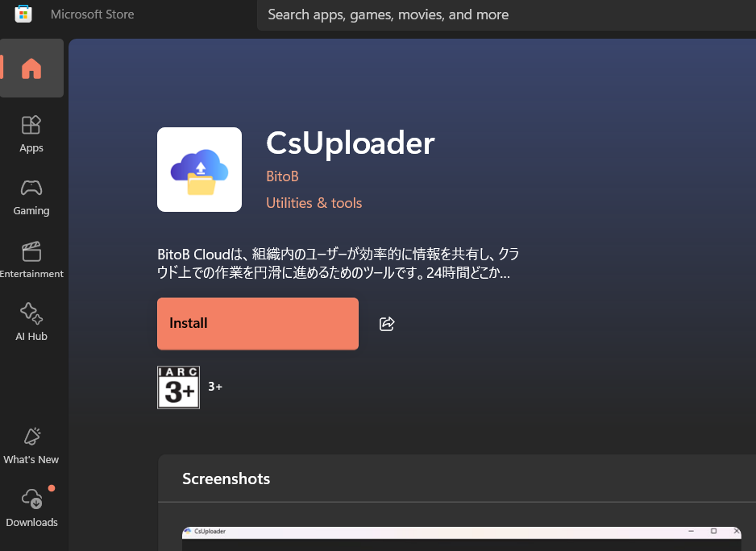Open the AI Hub section
Viewport: 756px width, 551px height.
(x=31, y=322)
